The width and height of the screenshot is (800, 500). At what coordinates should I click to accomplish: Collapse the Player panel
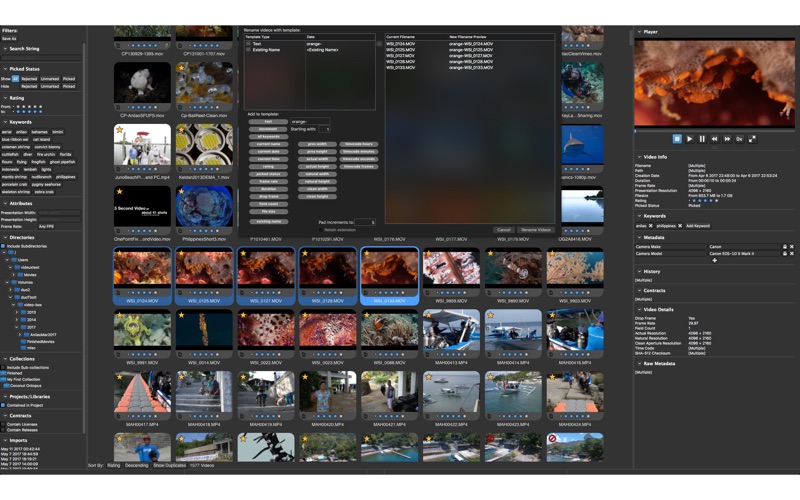[x=639, y=32]
